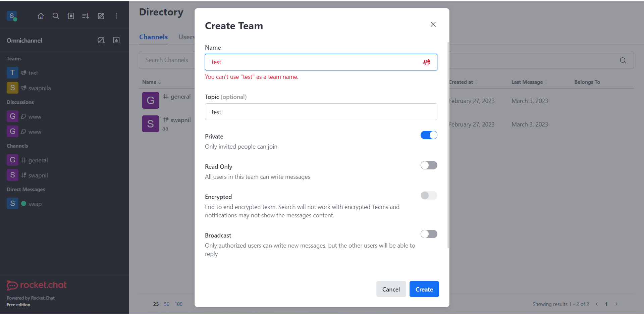Disable the Private toggle
644x314 pixels.
[x=429, y=135]
